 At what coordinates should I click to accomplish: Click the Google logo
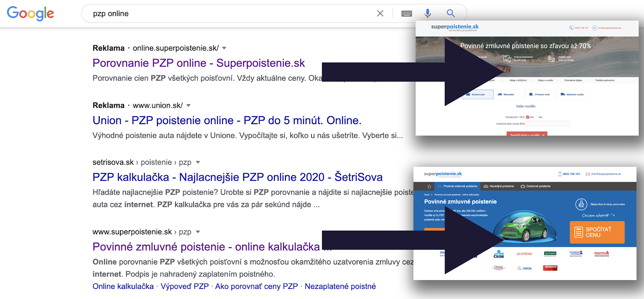pos(30,14)
